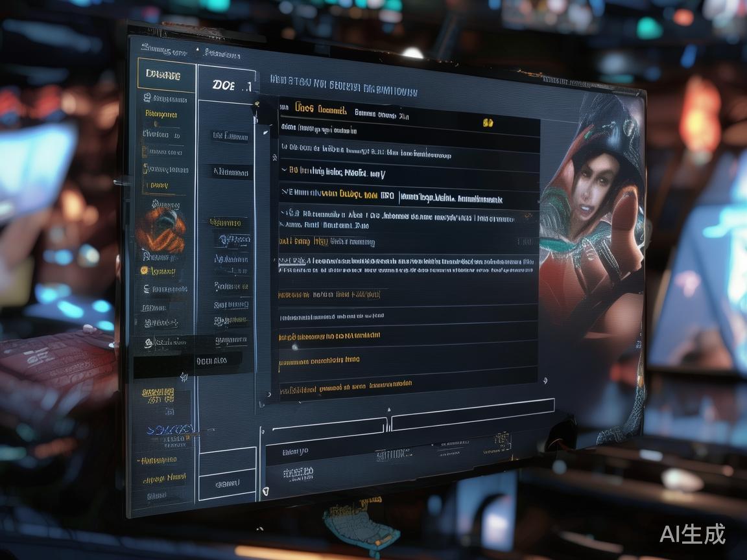Expand the row starting with 'BO' chevron
Viewport: 747px width, 560px height.
tap(284, 171)
